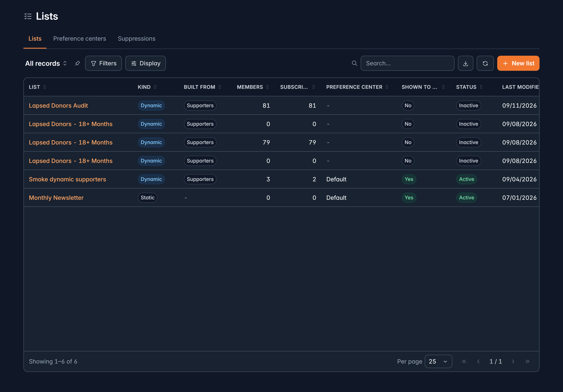Viewport: 563px width, 392px height.
Task: Click the Active status on Monthly Newsletter
Action: pyautogui.click(x=466, y=198)
